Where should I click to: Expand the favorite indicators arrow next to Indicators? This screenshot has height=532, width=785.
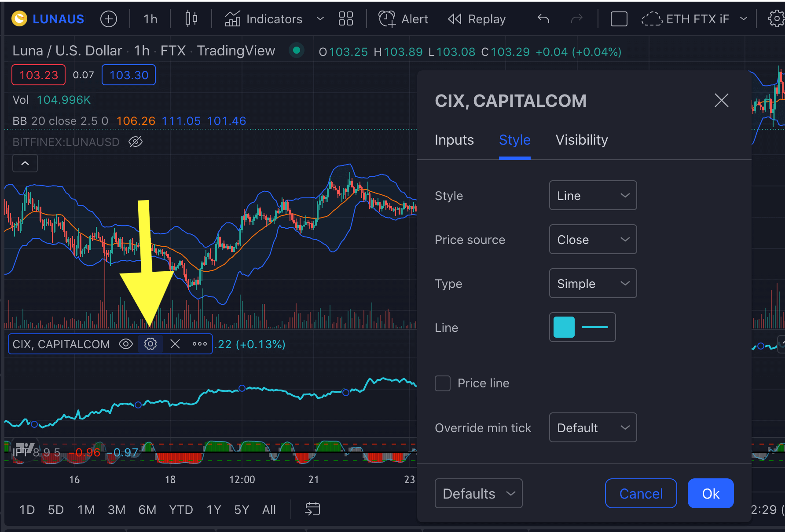pyautogui.click(x=320, y=19)
